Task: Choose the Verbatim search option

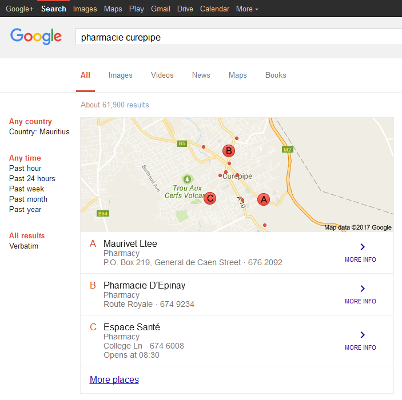Action: pyautogui.click(x=24, y=246)
